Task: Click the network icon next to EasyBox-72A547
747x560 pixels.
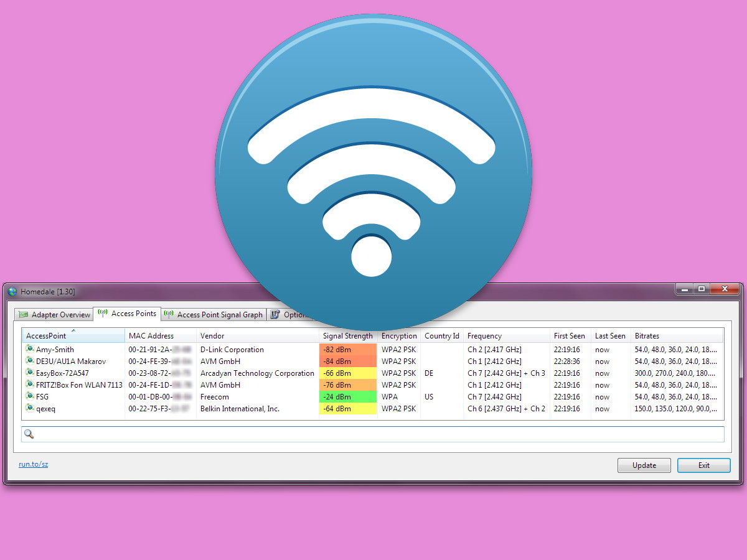Action: pos(29,373)
